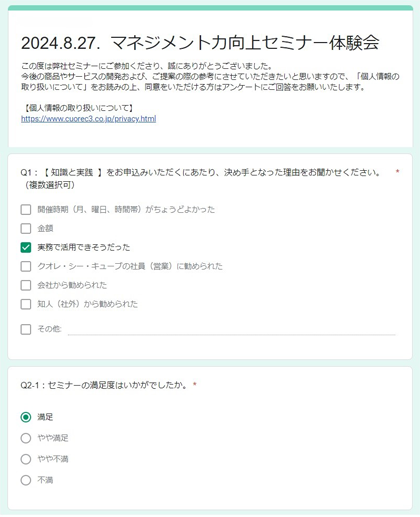Click the 会社から勧められた label text

pos(72,285)
